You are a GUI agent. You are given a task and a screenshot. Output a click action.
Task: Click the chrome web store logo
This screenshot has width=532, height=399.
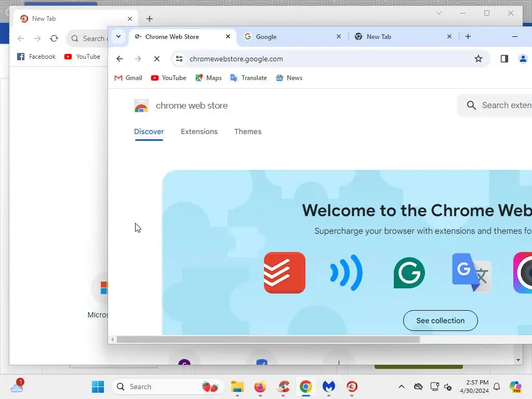click(x=181, y=105)
